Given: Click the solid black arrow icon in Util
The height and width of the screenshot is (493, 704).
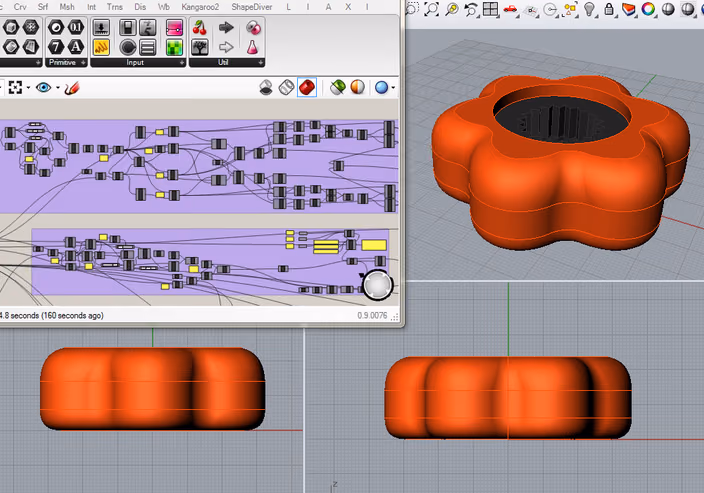Looking at the screenshot, I should (x=226, y=28).
